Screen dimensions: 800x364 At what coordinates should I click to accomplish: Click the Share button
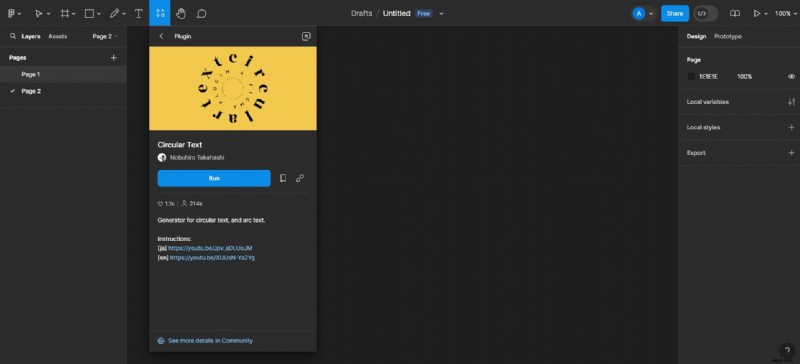674,14
